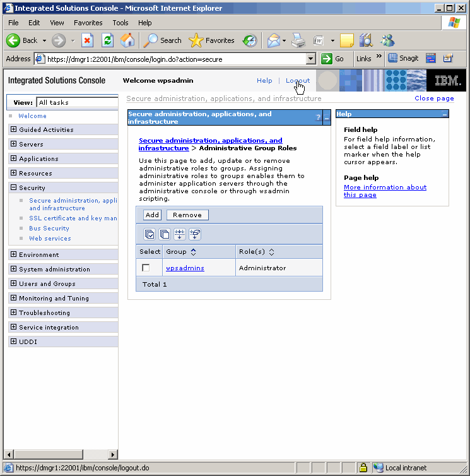Open the address bar dropdown arrow

tap(310, 59)
